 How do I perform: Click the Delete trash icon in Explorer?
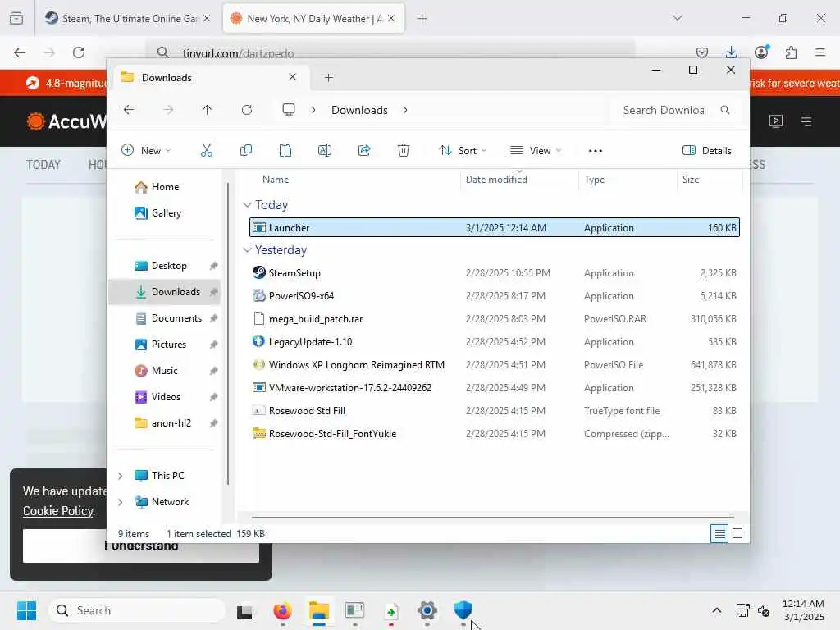tap(404, 151)
